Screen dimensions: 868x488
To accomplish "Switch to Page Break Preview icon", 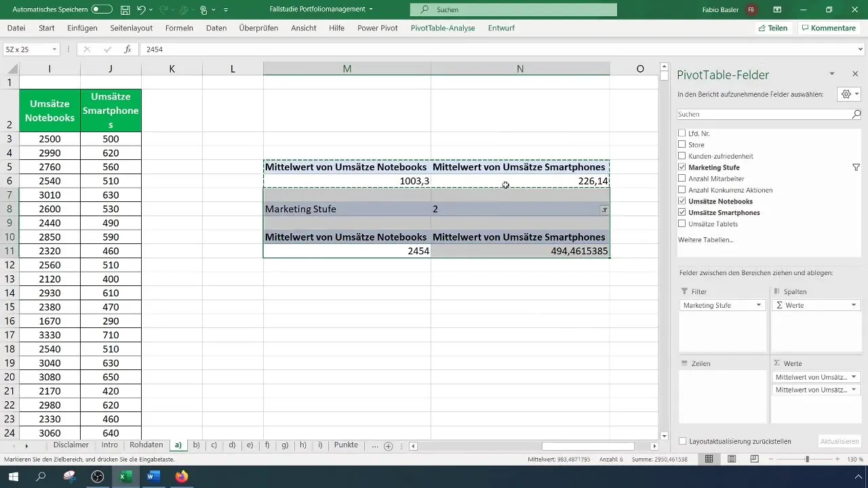I will [x=754, y=460].
